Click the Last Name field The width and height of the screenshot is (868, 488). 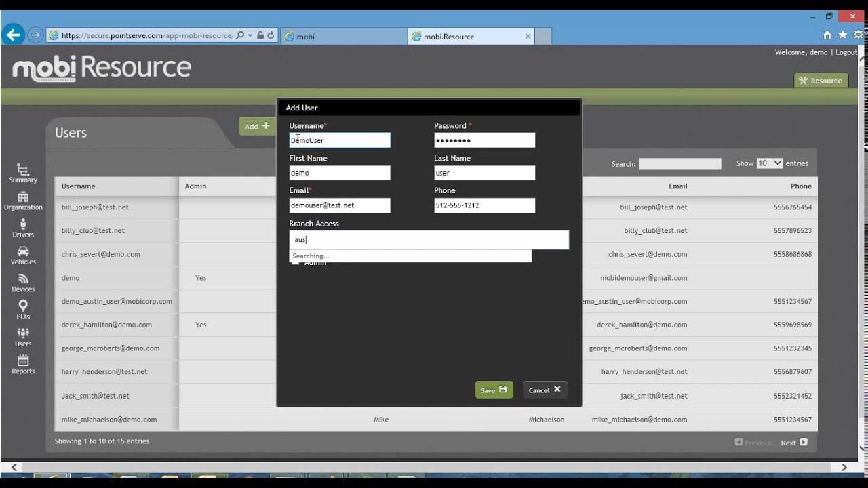tap(485, 173)
